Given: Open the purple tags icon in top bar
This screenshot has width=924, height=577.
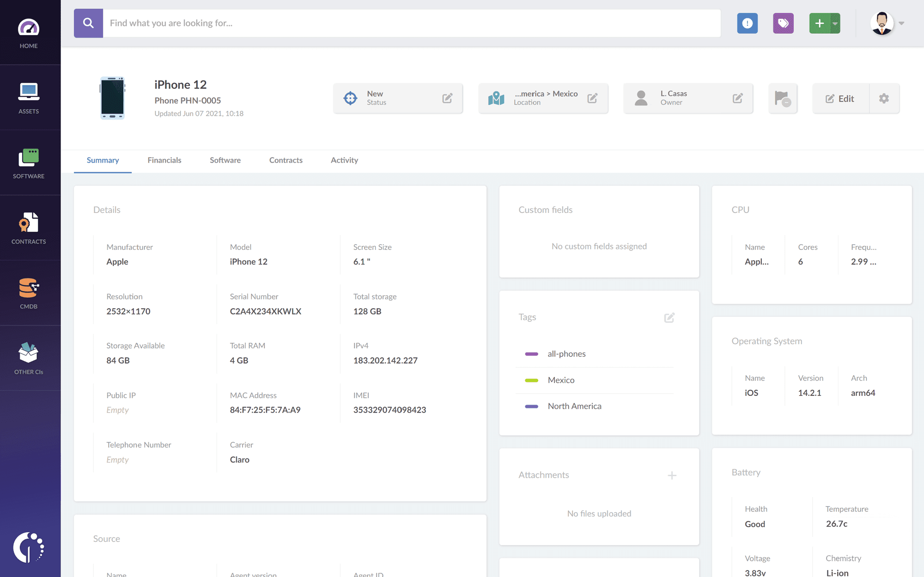Looking at the screenshot, I should (x=783, y=23).
